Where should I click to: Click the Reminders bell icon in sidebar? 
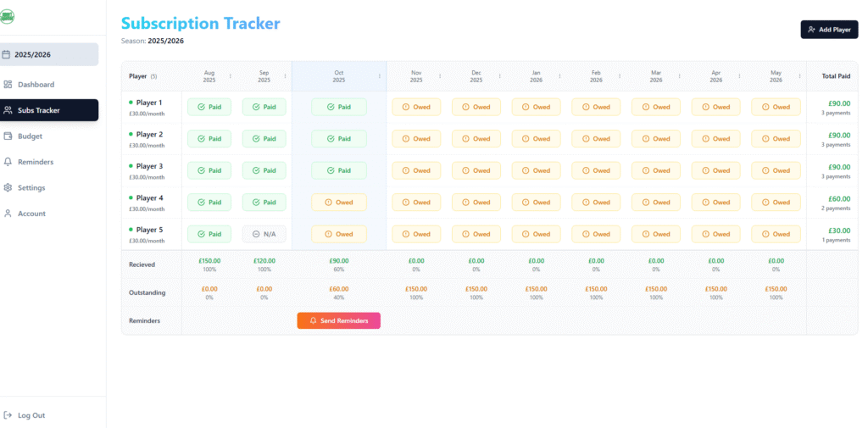point(8,162)
